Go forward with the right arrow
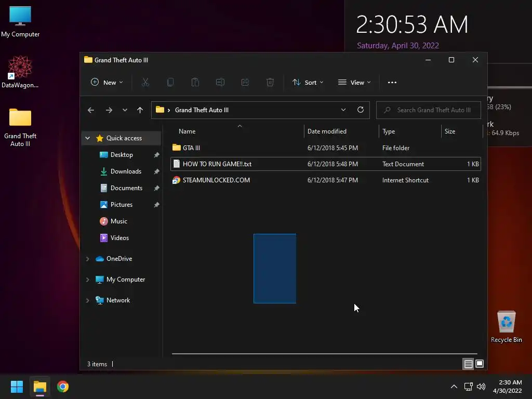The width and height of the screenshot is (532, 399). click(109, 110)
